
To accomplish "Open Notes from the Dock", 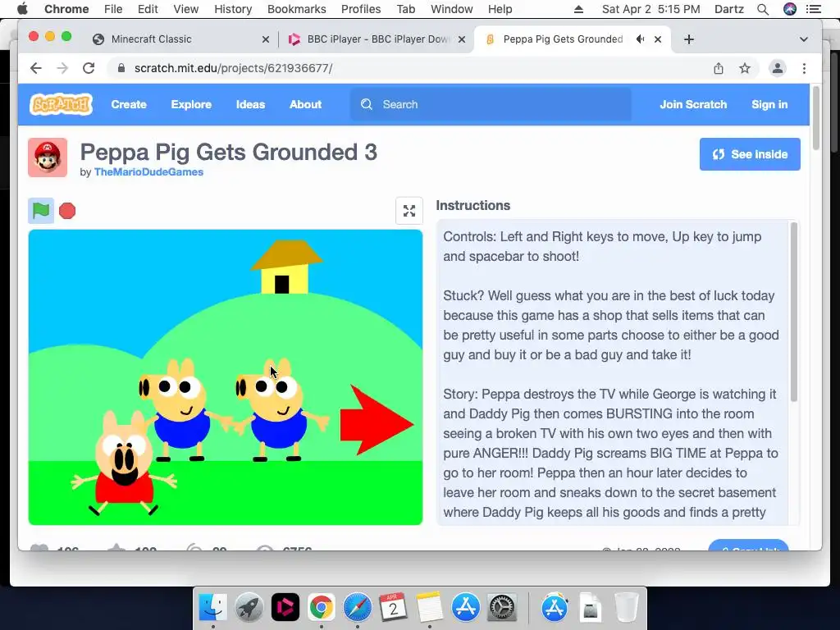I will pos(430,608).
